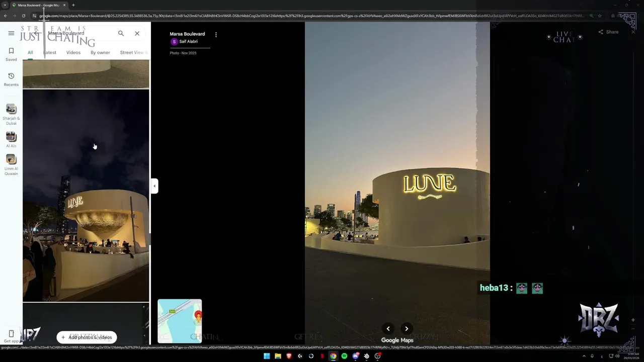
Task: Open the top cropped photo thumbnail
Action: (x=86, y=74)
